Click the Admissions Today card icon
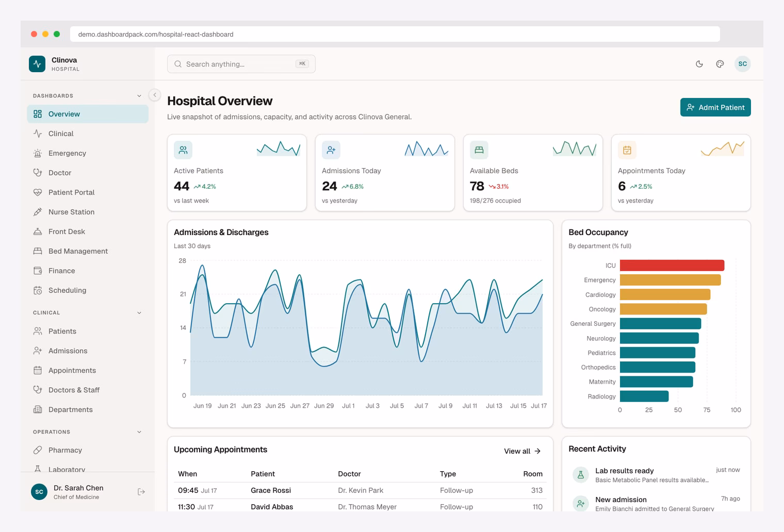 pos(331,150)
